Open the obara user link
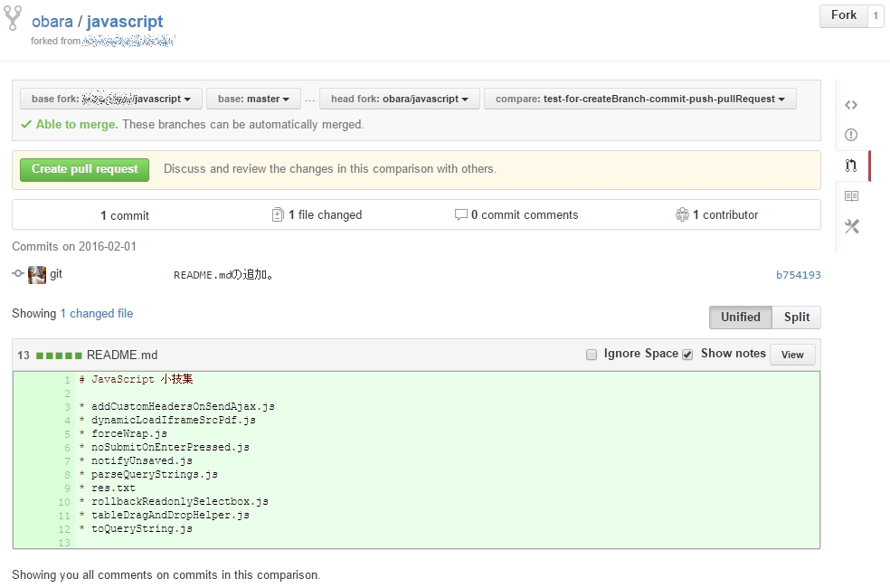 [x=52, y=22]
